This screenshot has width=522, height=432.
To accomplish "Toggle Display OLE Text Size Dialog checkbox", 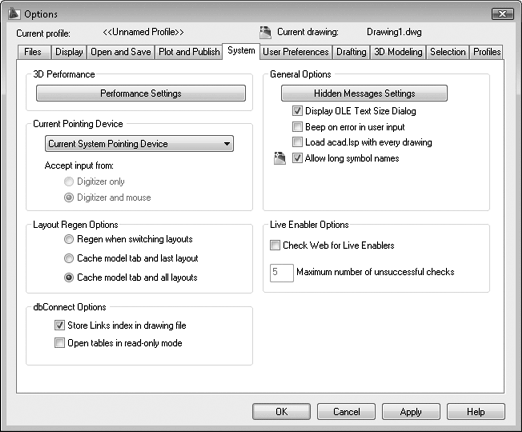I will click(x=297, y=111).
